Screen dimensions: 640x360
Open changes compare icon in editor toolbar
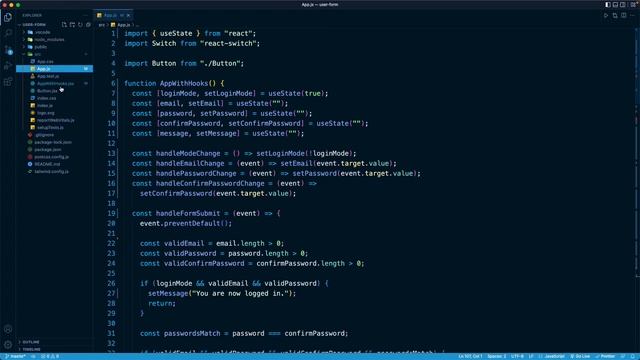(x=615, y=15)
